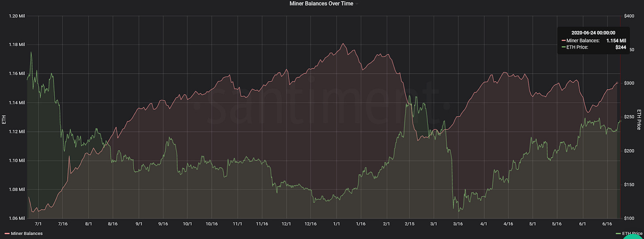Click the rotated ETH Price right axis title

638,119
